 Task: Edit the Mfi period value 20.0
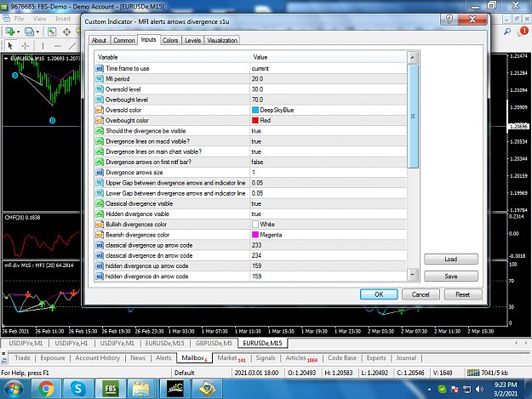point(328,78)
